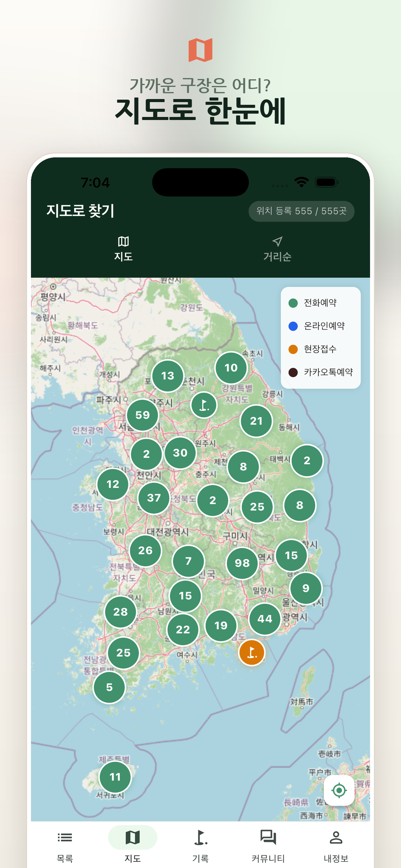This screenshot has height=868, width=401.
Task: Click the green 전화예약 legend dot
Action: (293, 303)
